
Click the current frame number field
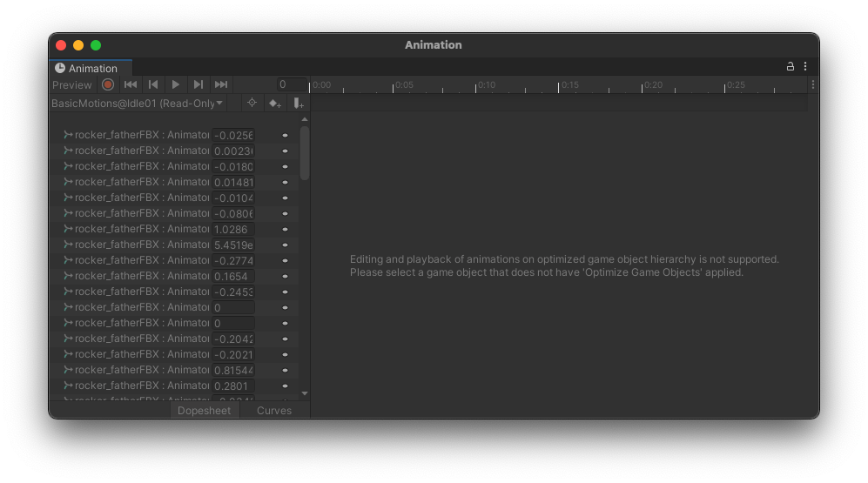click(x=292, y=84)
